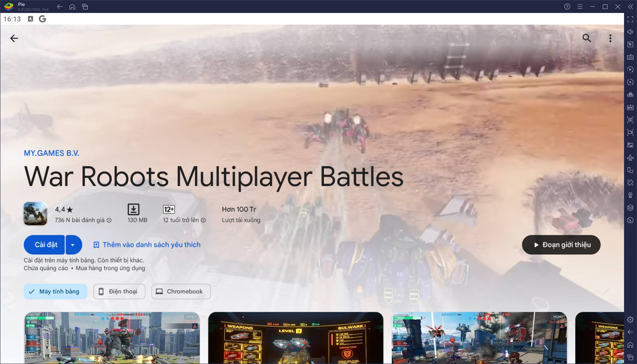Expand the install options dropdown arrow

point(73,244)
